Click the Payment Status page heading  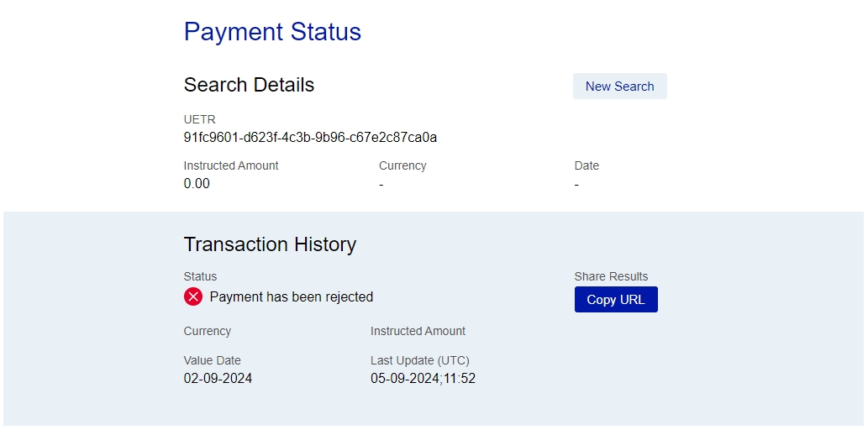click(272, 32)
